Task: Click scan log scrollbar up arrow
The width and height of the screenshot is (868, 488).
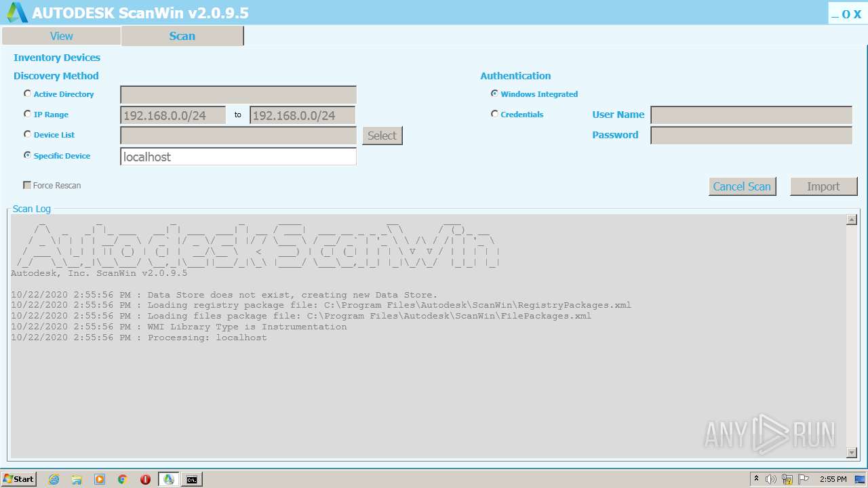Action: click(852, 220)
